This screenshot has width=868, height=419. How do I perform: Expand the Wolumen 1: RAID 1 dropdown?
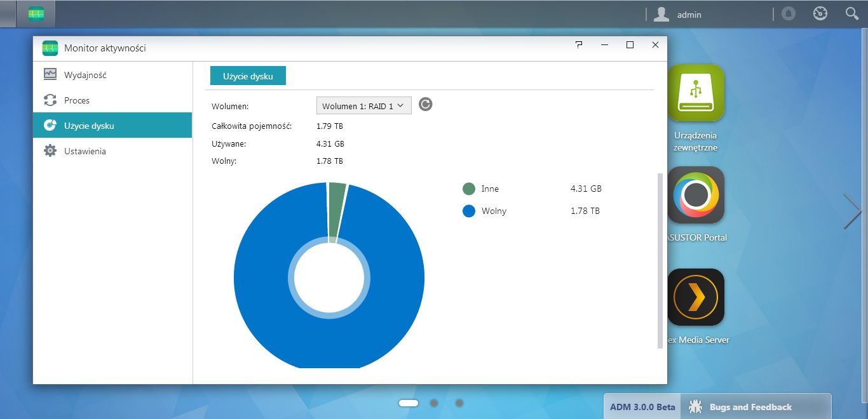(364, 106)
